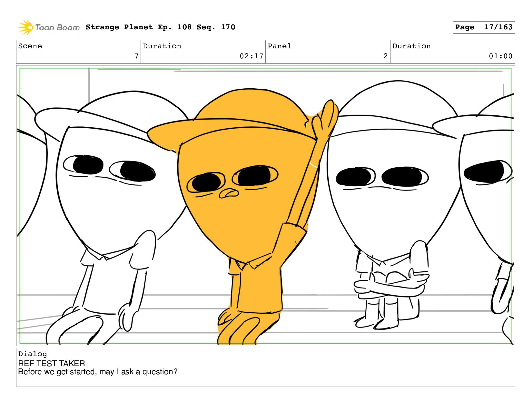Viewport: 532px width, 411px height.
Task: Click the speaker name "REF TEST TAKER"
Action: point(52,363)
